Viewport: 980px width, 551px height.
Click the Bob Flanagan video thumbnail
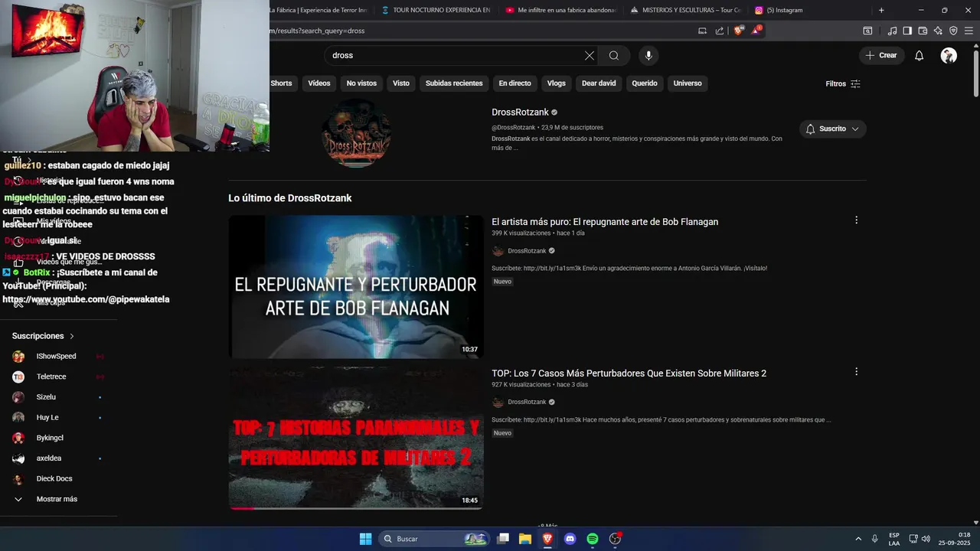coord(356,286)
